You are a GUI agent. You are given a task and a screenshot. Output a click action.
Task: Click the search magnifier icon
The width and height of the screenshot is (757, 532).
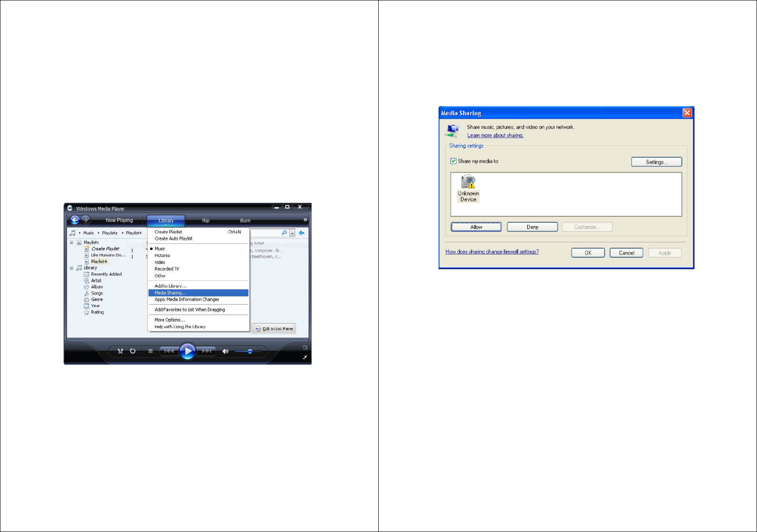coord(284,233)
